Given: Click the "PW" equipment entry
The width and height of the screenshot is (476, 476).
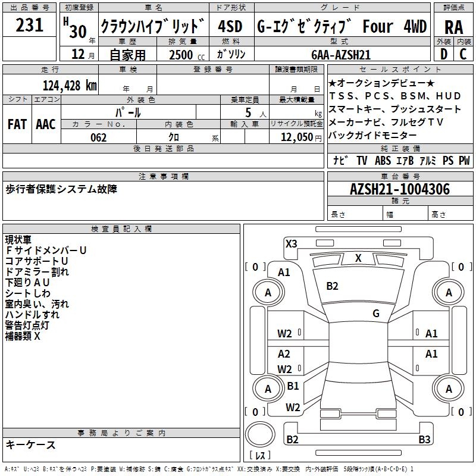Looking at the screenshot, I should point(464,160).
